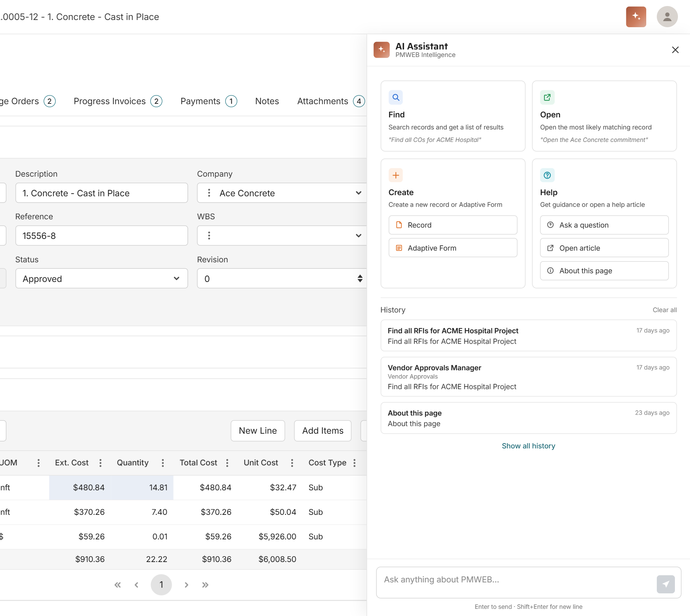Image resolution: width=690 pixels, height=616 pixels.
Task: Click the About this page help button
Action: click(x=604, y=271)
